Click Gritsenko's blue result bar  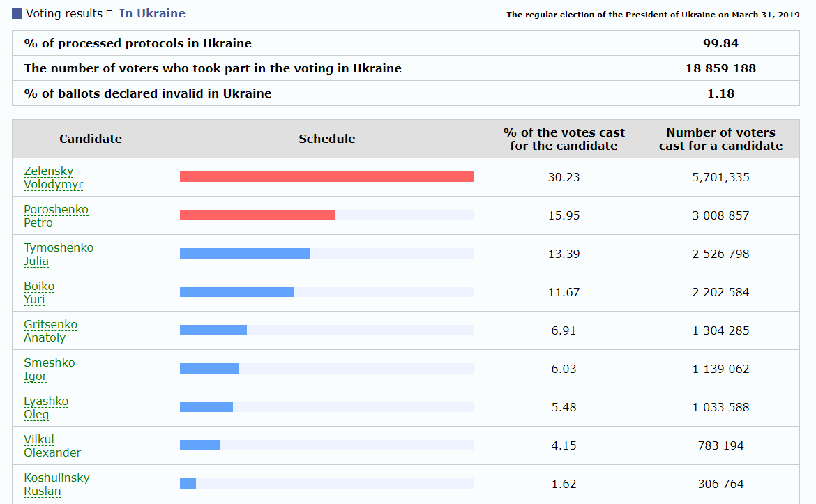point(213,330)
